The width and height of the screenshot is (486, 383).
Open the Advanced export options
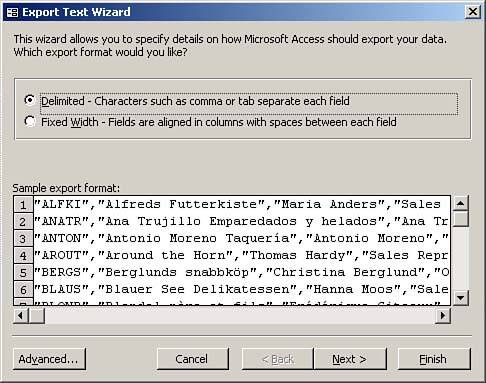49,359
